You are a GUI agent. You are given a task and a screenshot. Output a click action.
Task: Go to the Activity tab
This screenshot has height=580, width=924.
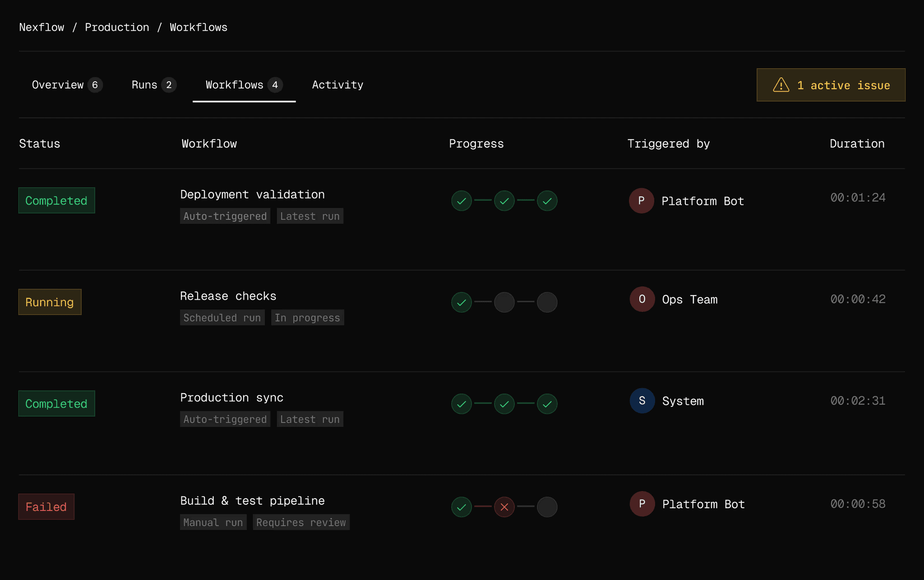337,85
